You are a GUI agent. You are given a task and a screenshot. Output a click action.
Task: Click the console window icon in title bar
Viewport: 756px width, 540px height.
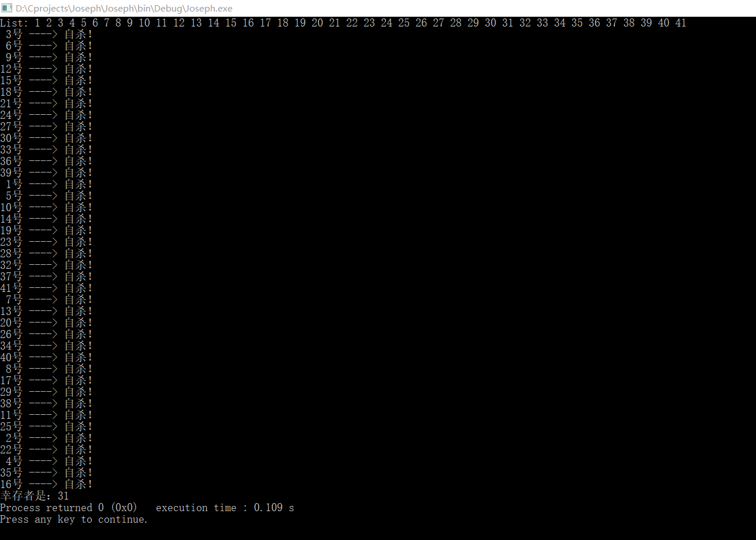click(x=7, y=8)
